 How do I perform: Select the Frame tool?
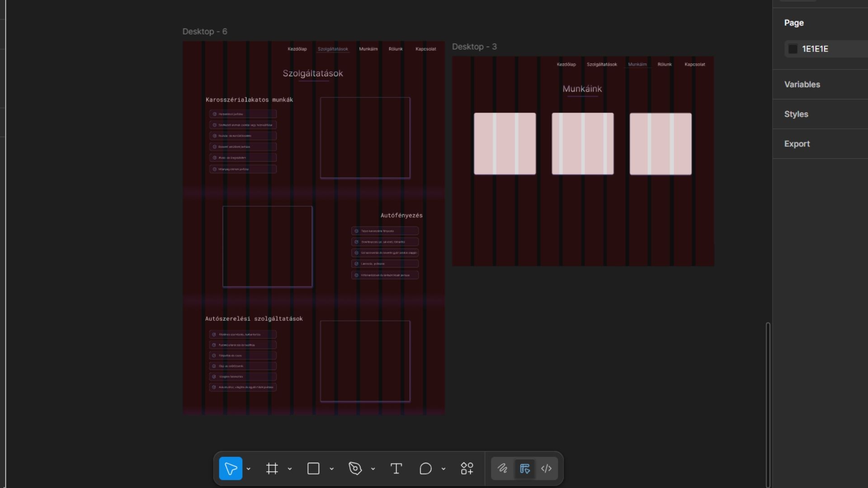272,469
